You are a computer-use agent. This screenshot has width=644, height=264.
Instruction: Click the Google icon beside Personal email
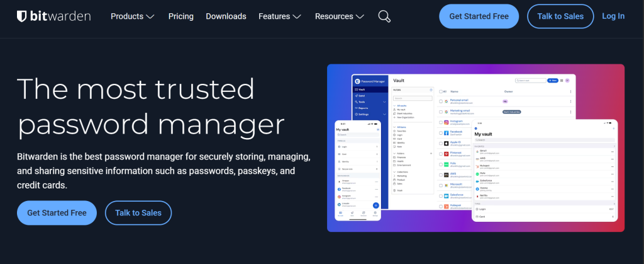(446, 101)
